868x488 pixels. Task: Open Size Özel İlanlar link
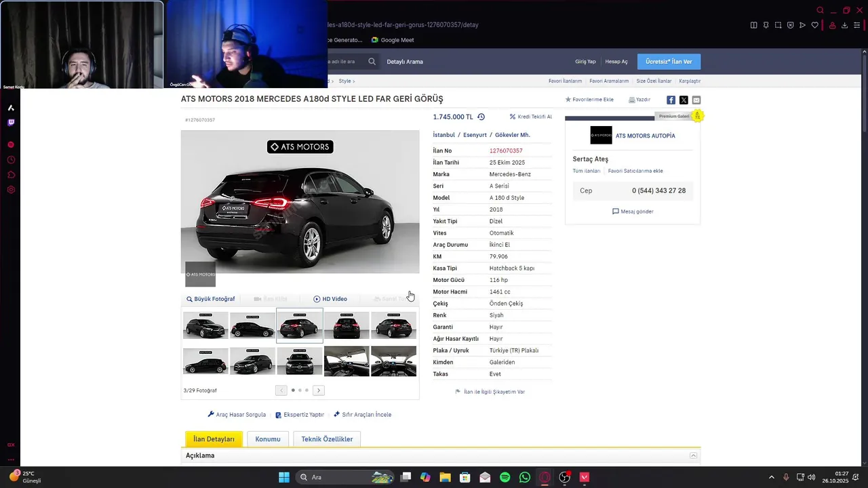(x=654, y=81)
